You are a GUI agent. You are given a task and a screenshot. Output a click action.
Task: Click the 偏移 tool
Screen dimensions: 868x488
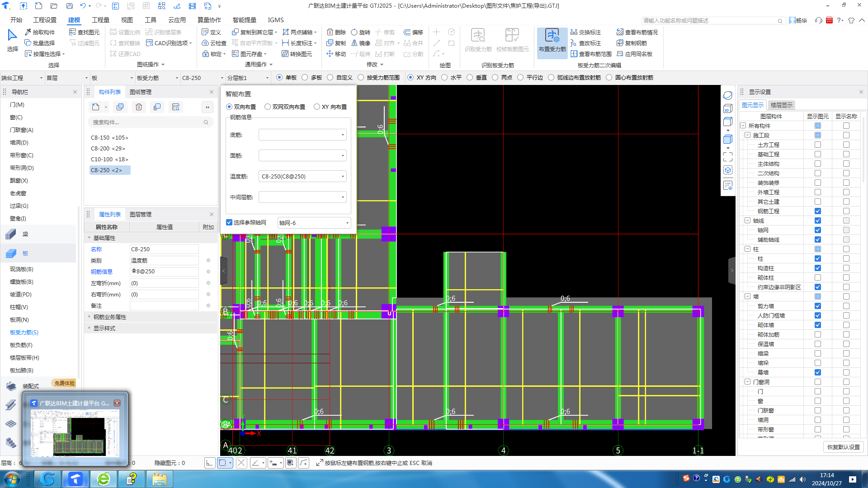414,32
